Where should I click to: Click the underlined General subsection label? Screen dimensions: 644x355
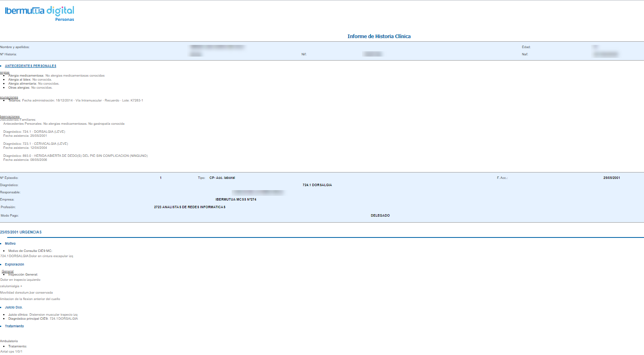(x=8, y=271)
